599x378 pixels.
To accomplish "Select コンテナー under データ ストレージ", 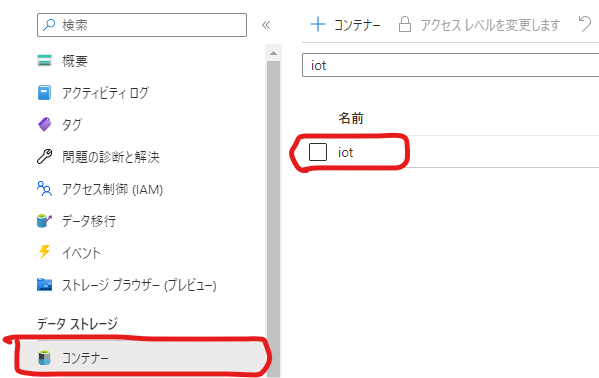I will pyautogui.click(x=142, y=358).
